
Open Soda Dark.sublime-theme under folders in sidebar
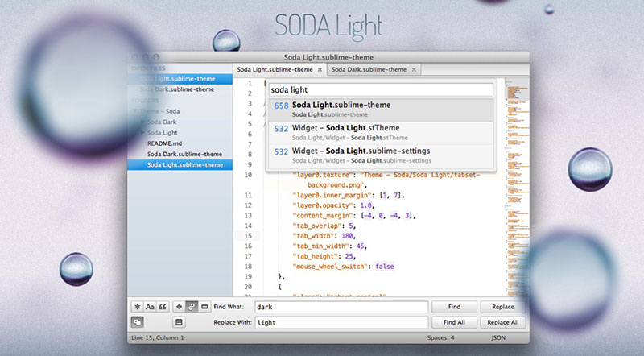coord(185,154)
